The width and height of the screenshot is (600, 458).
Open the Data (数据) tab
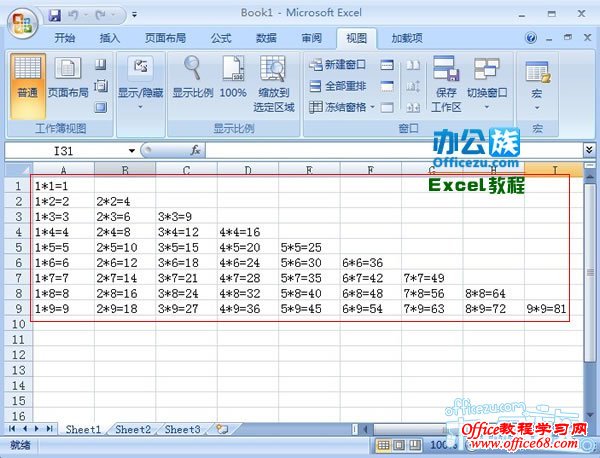266,38
